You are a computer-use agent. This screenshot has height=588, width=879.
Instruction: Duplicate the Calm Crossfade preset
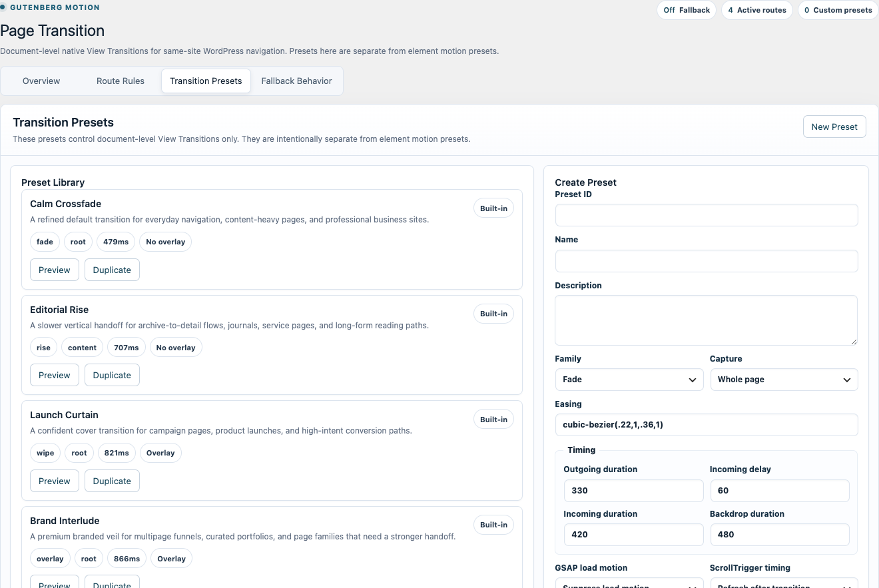pos(112,270)
